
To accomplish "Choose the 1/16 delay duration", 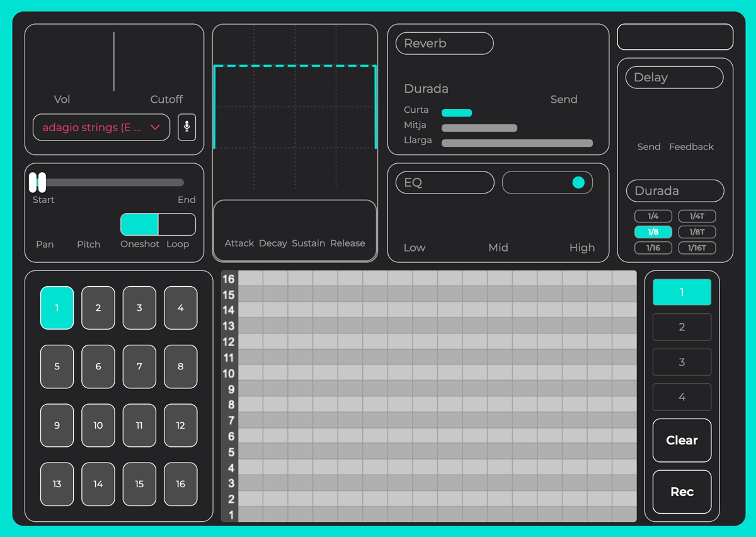I will (x=653, y=248).
